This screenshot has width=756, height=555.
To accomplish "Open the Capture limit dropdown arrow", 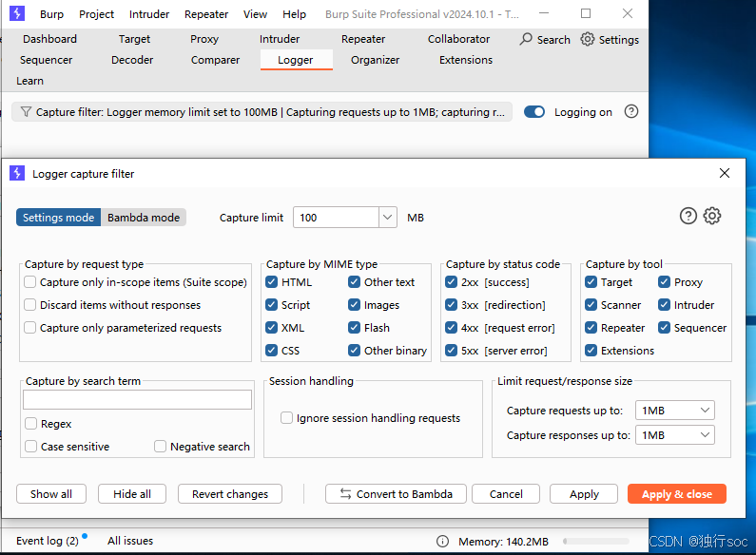I will (388, 218).
